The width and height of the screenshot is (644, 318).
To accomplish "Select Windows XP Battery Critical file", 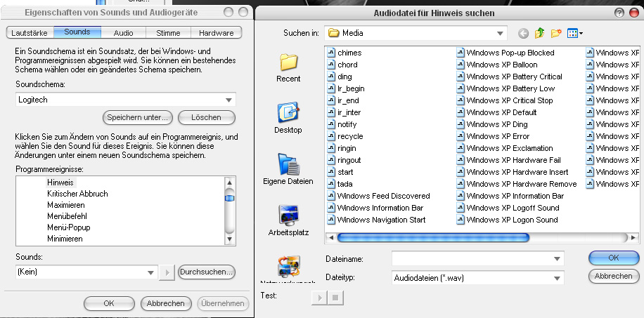I will (x=510, y=77).
